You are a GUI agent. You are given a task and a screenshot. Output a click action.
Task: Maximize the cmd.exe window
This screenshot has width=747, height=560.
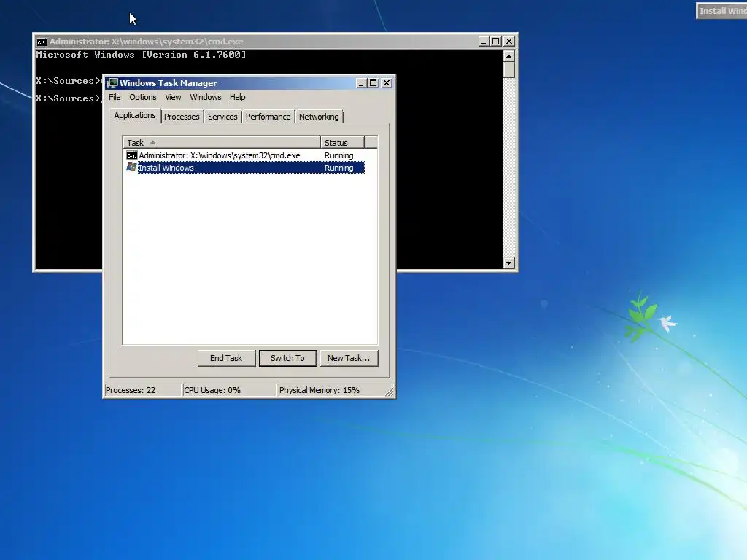click(496, 42)
